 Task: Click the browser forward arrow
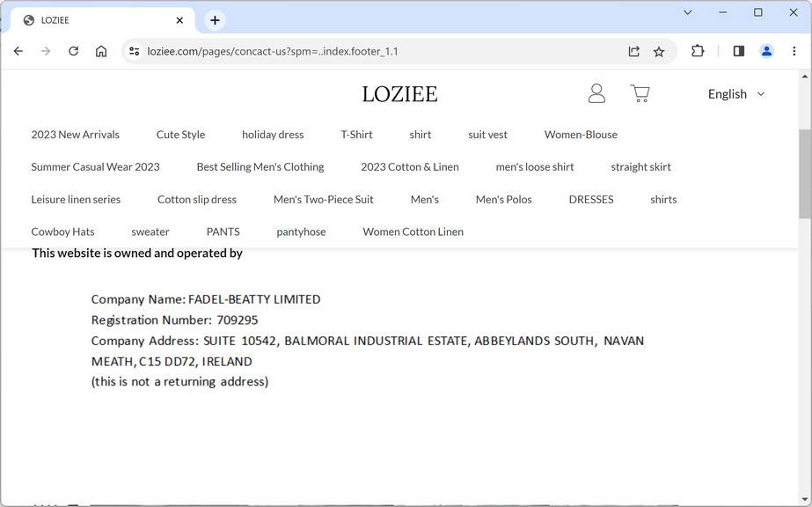pyautogui.click(x=46, y=51)
